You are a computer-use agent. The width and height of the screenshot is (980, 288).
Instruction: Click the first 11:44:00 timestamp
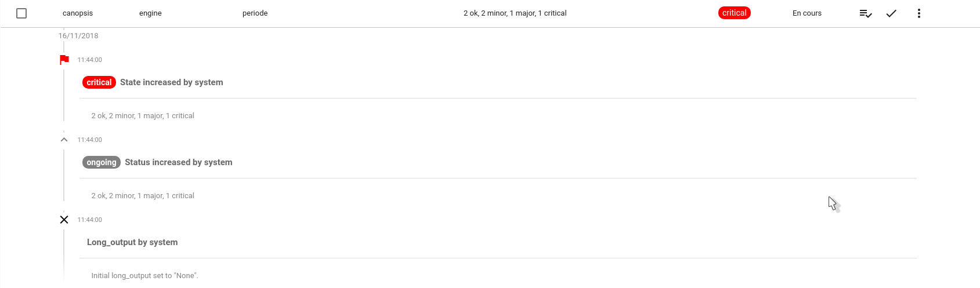click(90, 60)
